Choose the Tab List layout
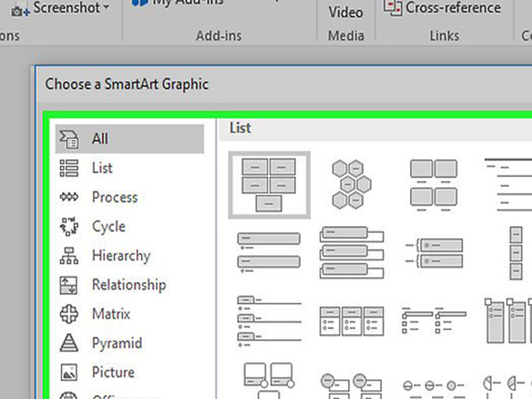This screenshot has height=399, width=532. (x=269, y=321)
